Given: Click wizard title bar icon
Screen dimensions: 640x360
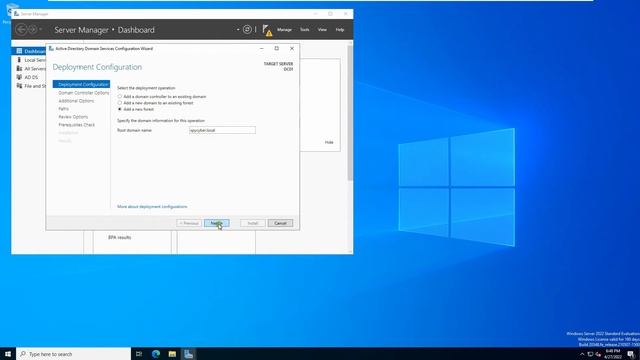Looking at the screenshot, I should point(51,48).
